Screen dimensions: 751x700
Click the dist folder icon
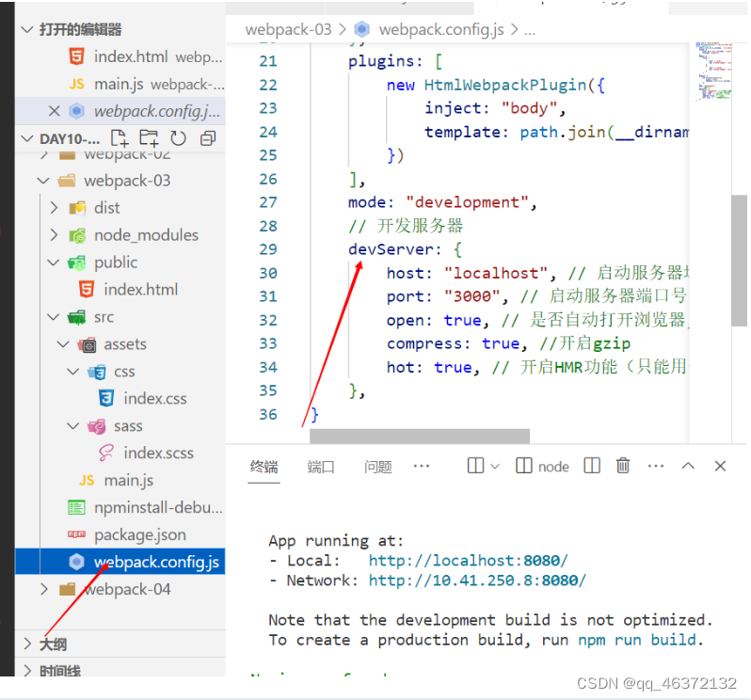77,208
